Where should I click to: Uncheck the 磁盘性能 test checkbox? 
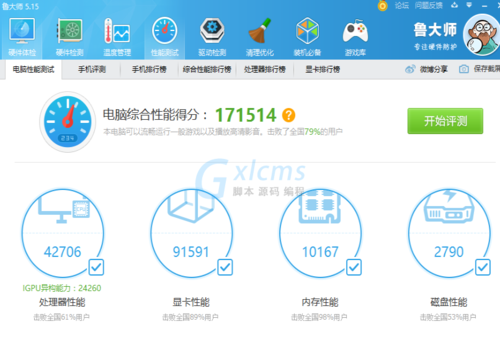(x=483, y=267)
